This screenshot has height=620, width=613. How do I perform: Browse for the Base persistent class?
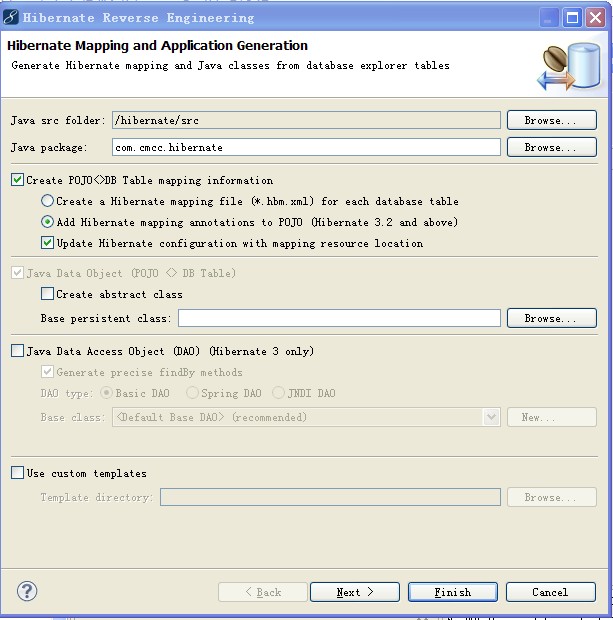[x=552, y=318]
